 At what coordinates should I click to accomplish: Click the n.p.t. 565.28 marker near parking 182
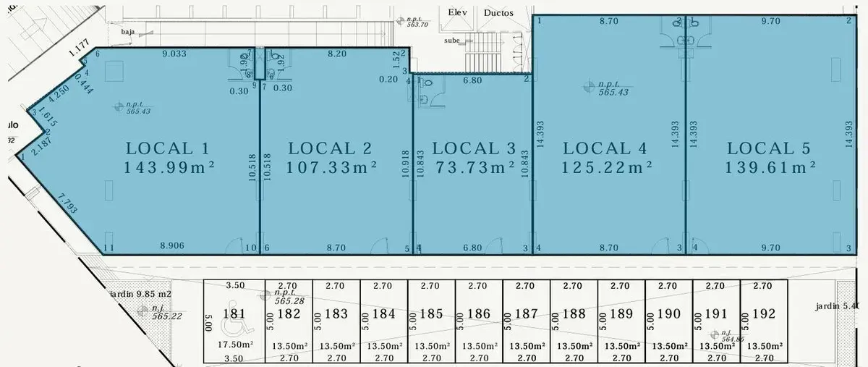pos(282,297)
